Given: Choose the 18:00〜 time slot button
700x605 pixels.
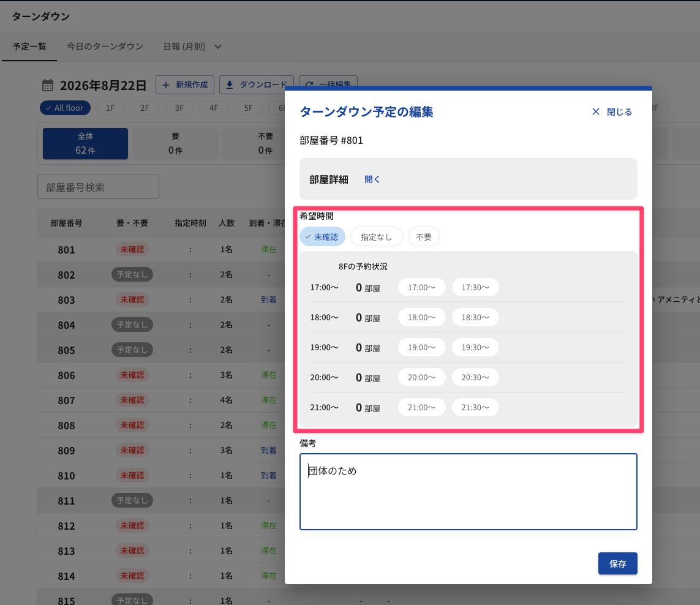Looking at the screenshot, I should tap(422, 317).
